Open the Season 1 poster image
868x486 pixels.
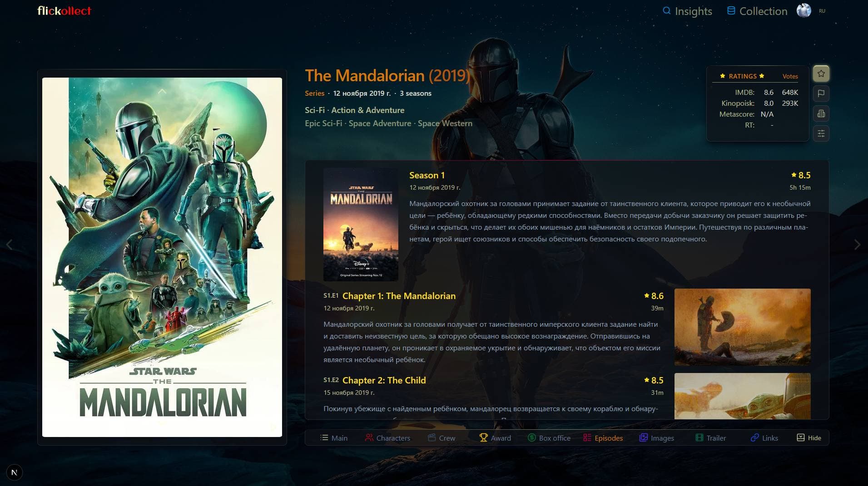[x=361, y=225]
